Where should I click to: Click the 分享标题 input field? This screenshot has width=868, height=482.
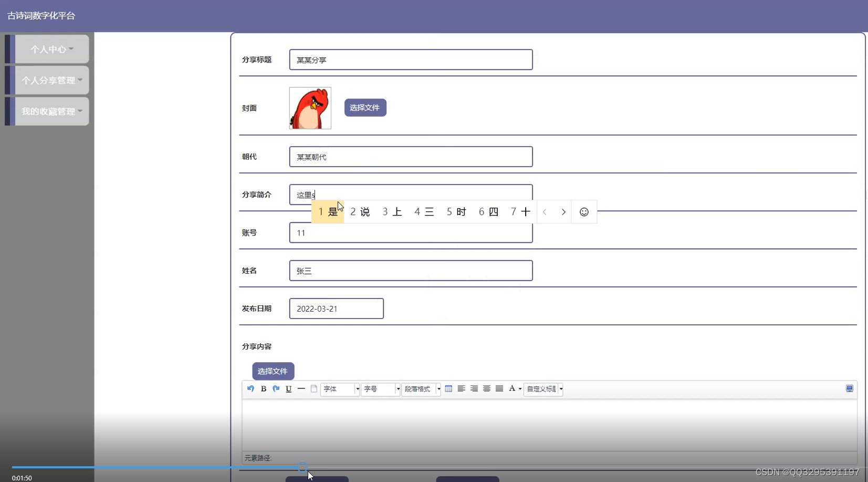(x=411, y=60)
